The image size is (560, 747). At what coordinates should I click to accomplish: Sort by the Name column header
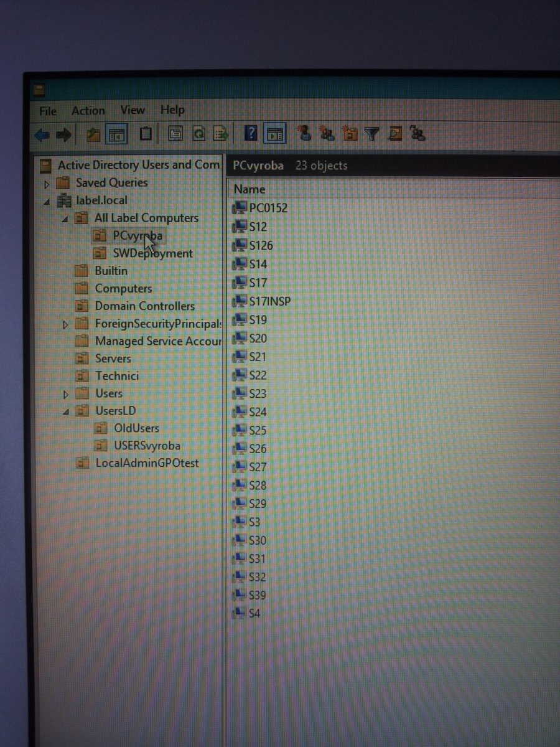(250, 189)
